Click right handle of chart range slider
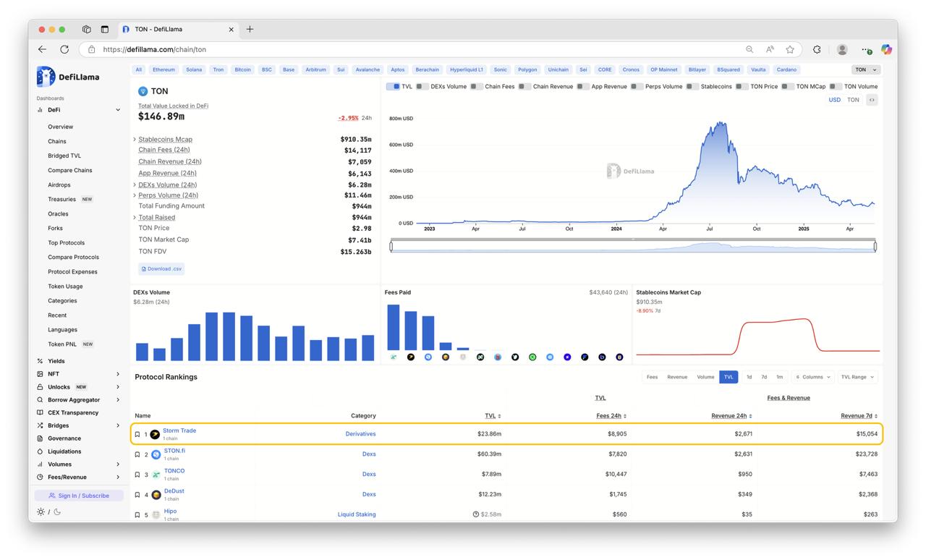926x560 pixels. [875, 247]
